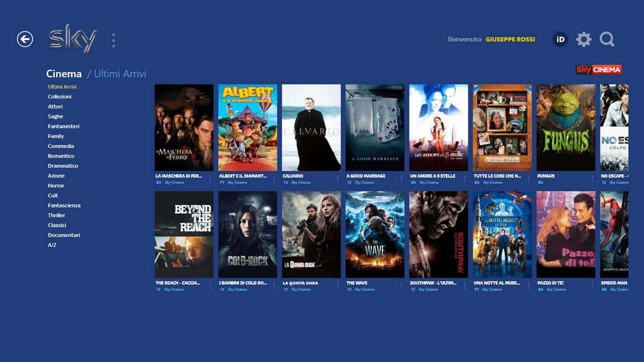Open options dots for Calvario

coord(337,178)
